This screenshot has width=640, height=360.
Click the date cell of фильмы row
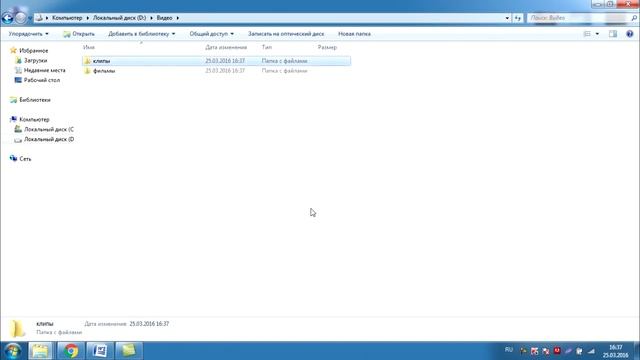[225, 71]
